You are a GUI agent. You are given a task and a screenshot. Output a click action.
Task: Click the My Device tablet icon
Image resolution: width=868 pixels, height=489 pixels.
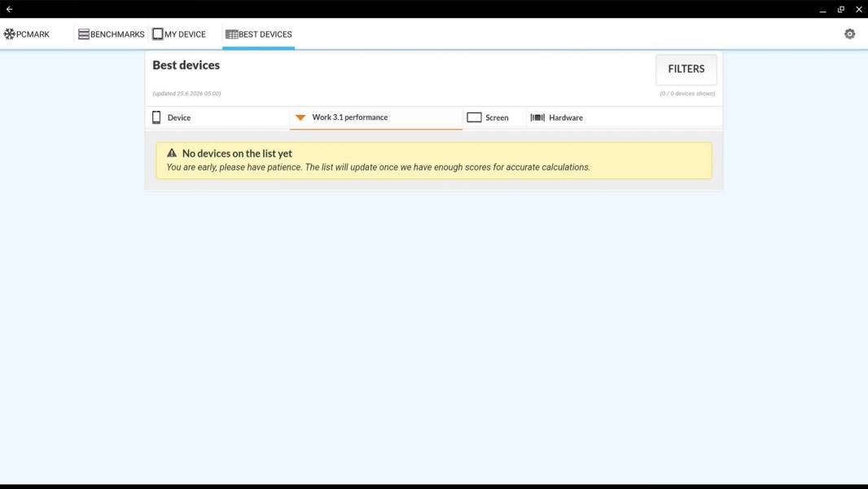(x=158, y=34)
